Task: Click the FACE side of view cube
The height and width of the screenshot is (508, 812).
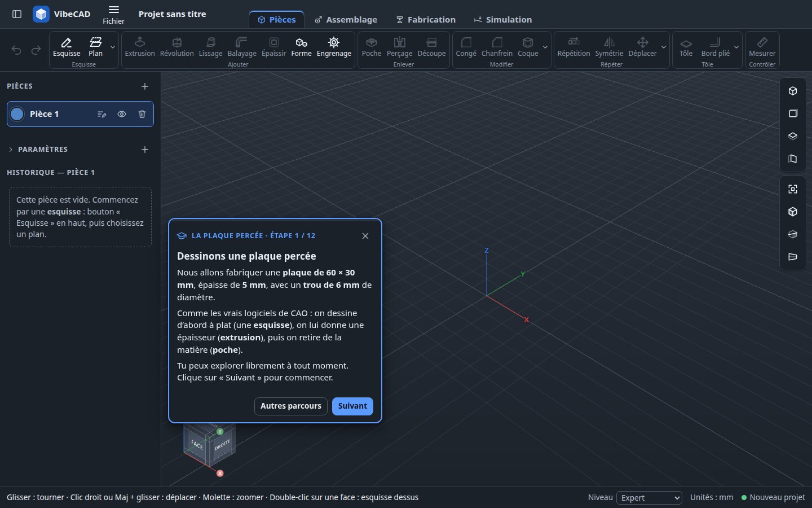Action: point(197,445)
